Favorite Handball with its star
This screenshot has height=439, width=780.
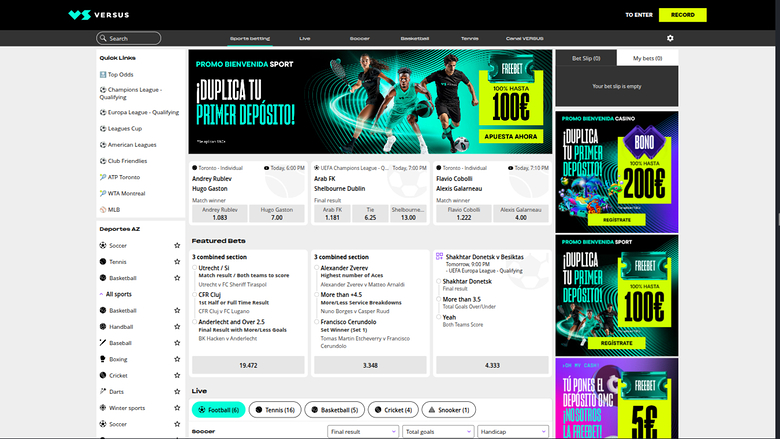pos(177,327)
